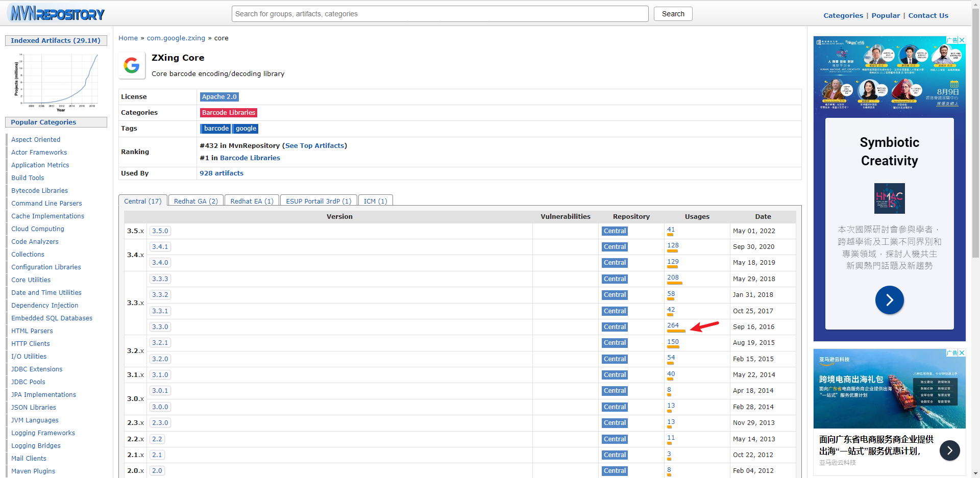
Task: Click the Apache 2.0 license tag
Action: point(219,96)
